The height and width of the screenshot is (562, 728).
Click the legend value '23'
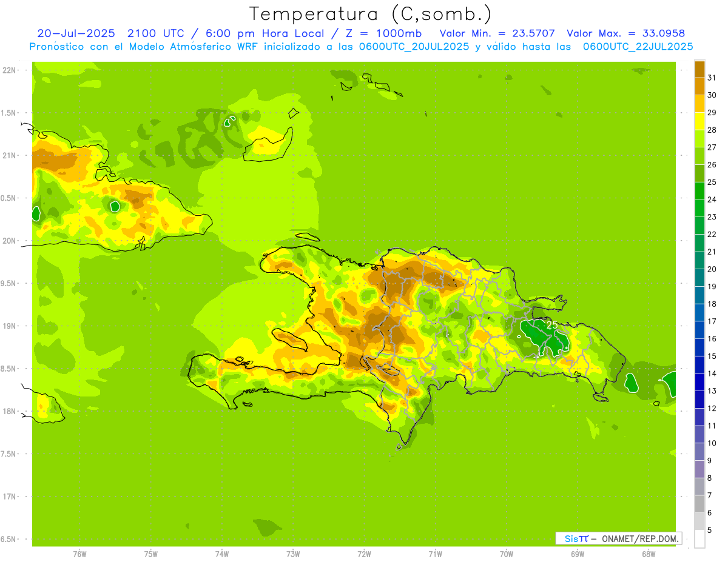click(712, 217)
